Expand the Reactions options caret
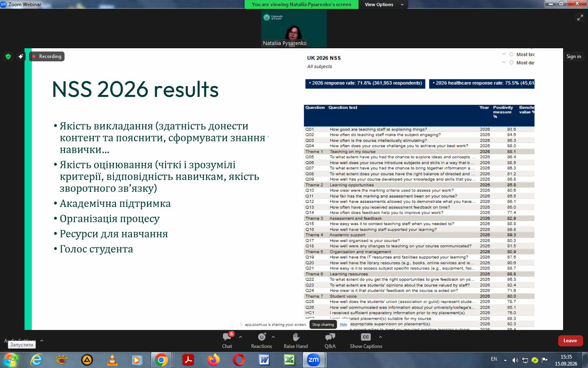This screenshot has width=588, height=368. [273, 337]
